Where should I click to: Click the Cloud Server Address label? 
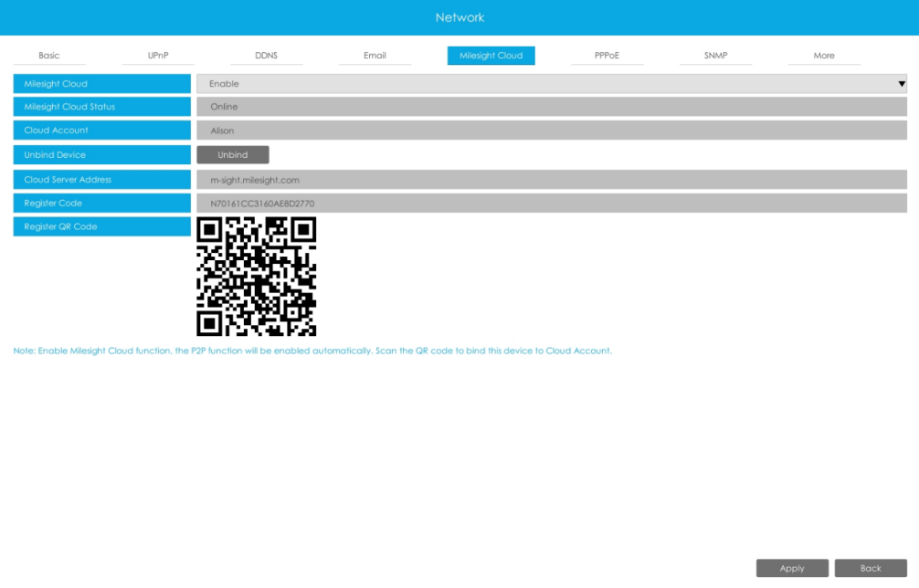tap(102, 180)
